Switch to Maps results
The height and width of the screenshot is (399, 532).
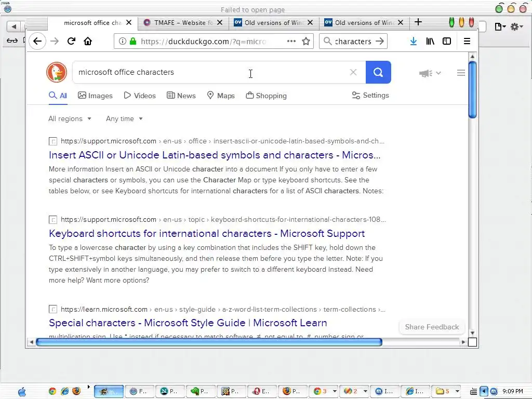[221, 96]
